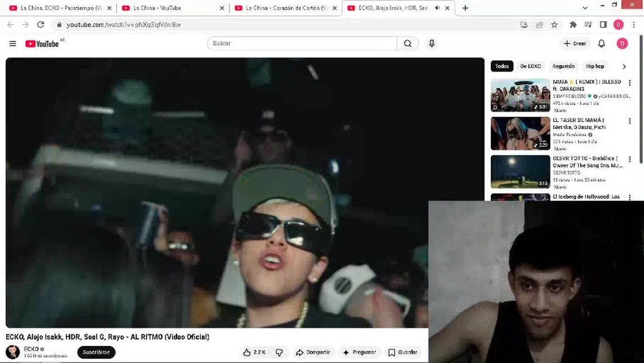644x363 pixels.
Task: Start voice search with the microphone icon
Action: [432, 43]
